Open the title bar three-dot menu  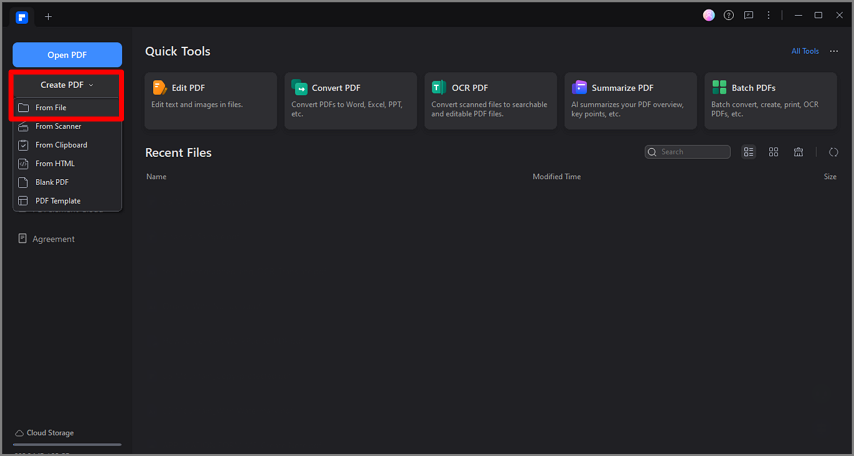click(768, 15)
